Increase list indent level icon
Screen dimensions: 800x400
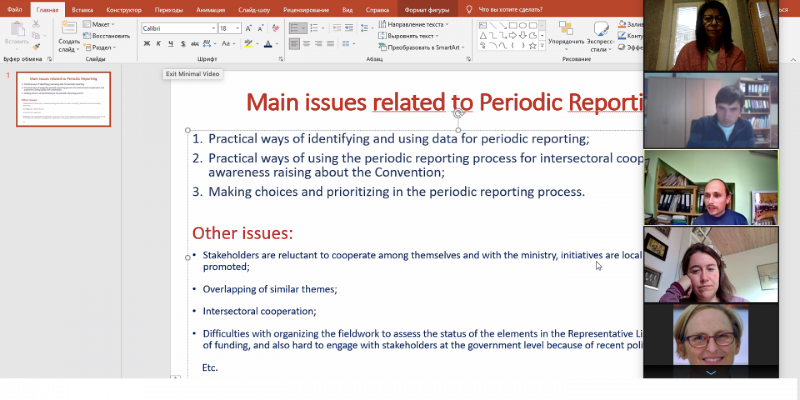pos(349,28)
